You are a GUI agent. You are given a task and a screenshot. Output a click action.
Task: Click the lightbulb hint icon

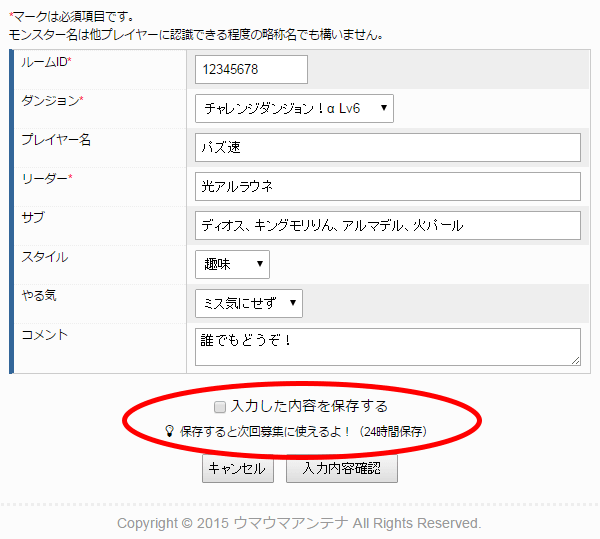[x=169, y=431]
